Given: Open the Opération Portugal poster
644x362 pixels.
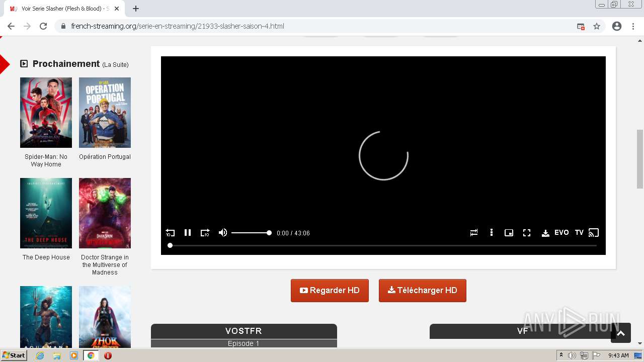Looking at the screenshot, I should pos(105,113).
